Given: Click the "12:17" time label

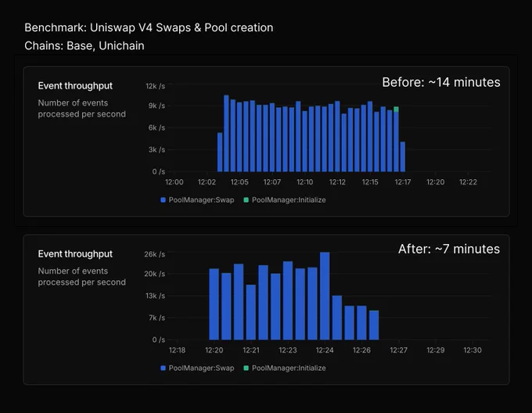Looking at the screenshot, I should coord(403,182).
